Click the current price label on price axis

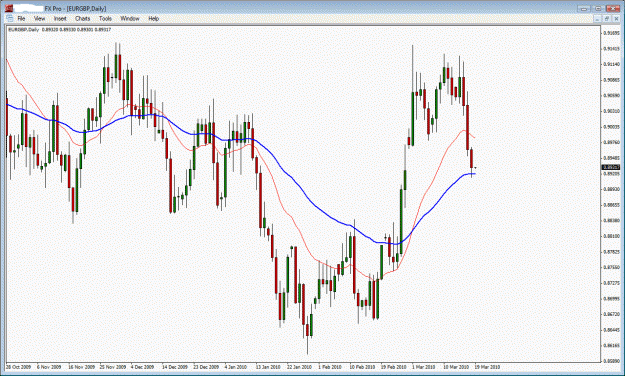coord(611,167)
